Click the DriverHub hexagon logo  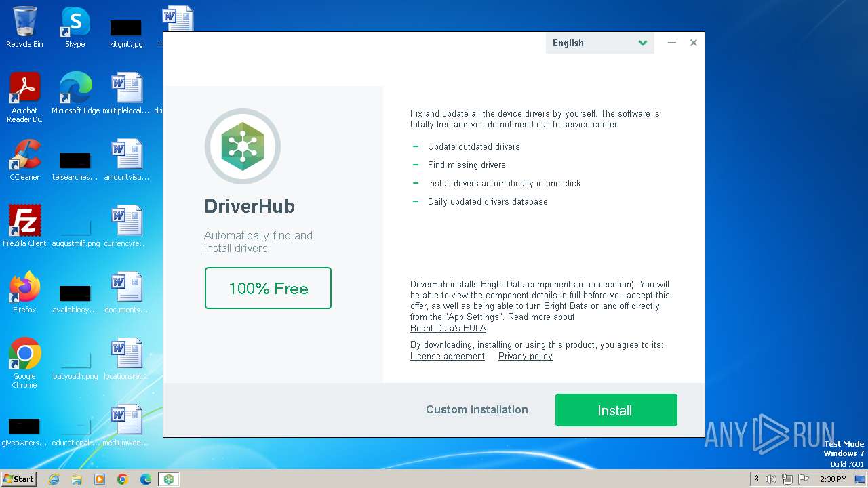243,146
